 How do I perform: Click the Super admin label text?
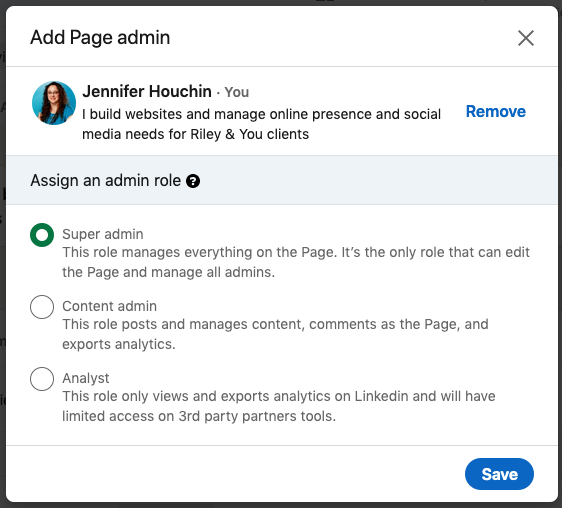click(x=103, y=234)
